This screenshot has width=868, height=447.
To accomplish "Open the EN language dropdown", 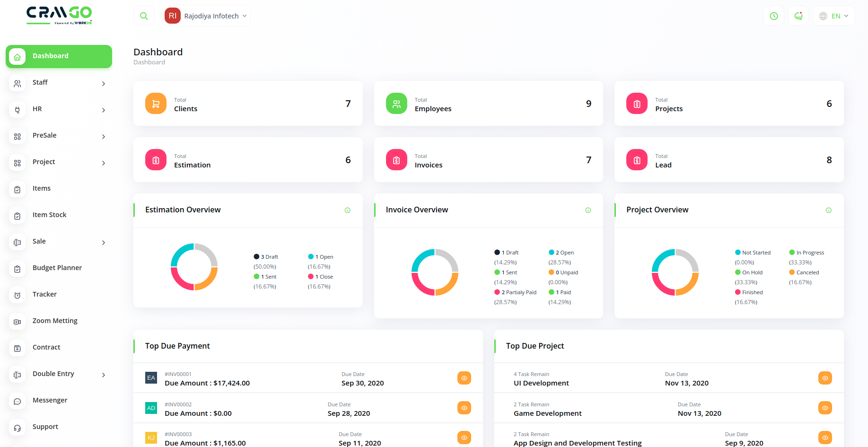I will (834, 16).
